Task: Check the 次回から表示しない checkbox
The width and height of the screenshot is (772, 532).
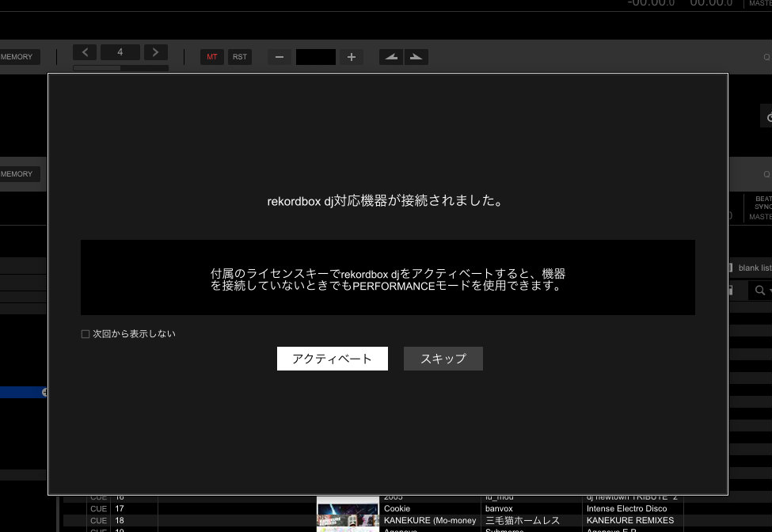Action: (x=86, y=334)
